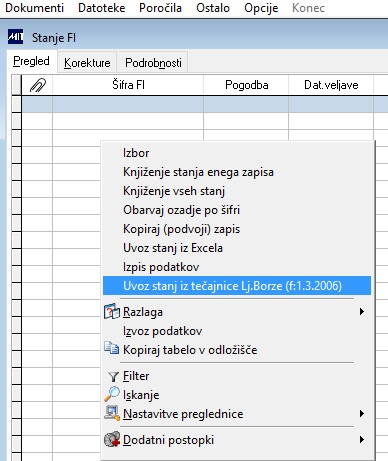
Task: Click the first row's selector cell
Action: click(16, 104)
